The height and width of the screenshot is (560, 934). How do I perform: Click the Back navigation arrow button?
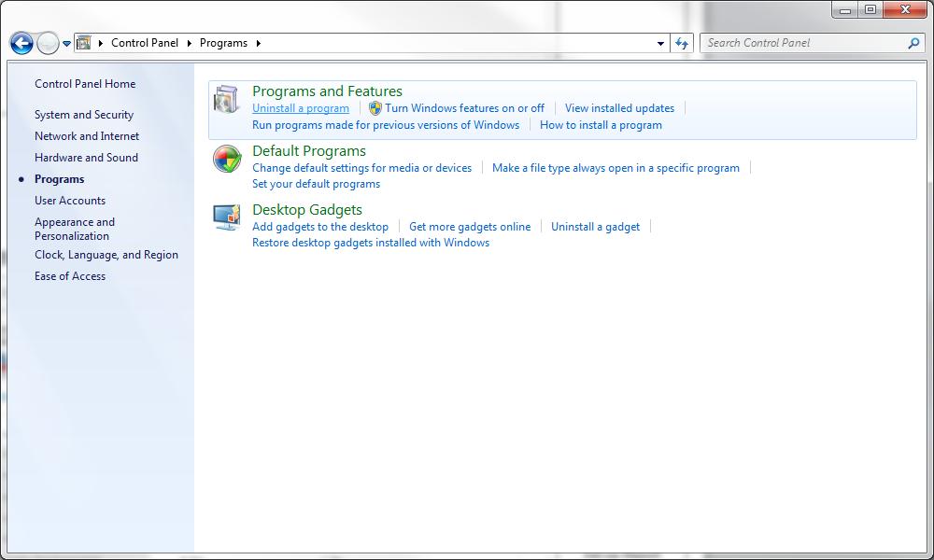point(21,43)
